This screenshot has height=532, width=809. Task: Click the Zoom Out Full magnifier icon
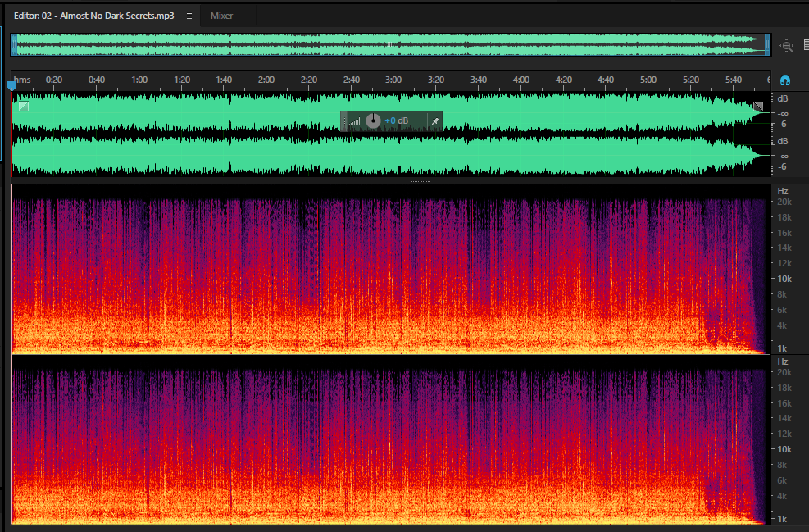tap(786, 46)
